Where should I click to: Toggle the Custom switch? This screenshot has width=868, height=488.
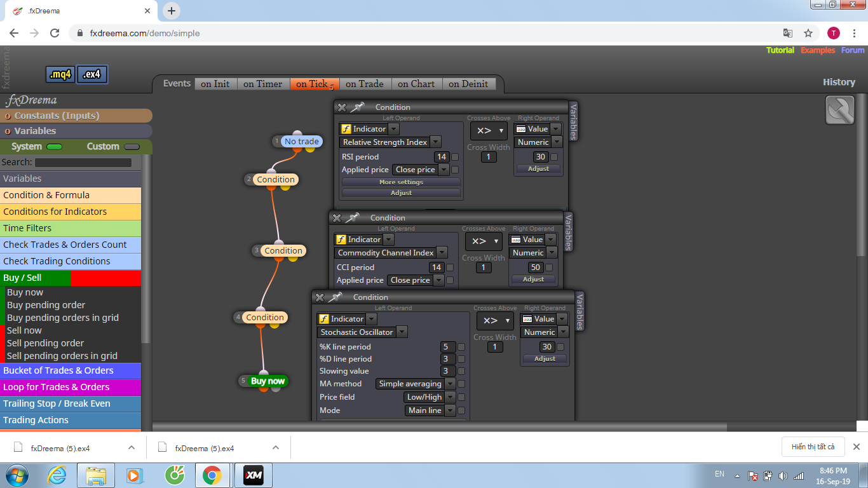pyautogui.click(x=132, y=147)
